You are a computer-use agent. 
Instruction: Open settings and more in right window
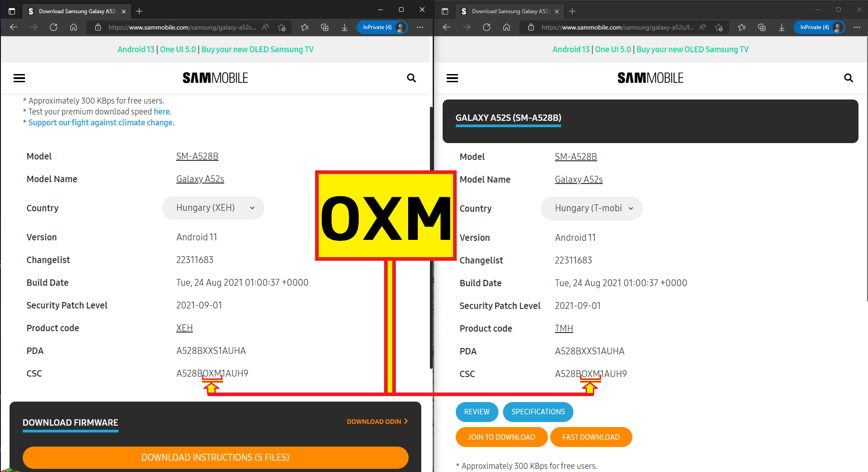pos(857,27)
